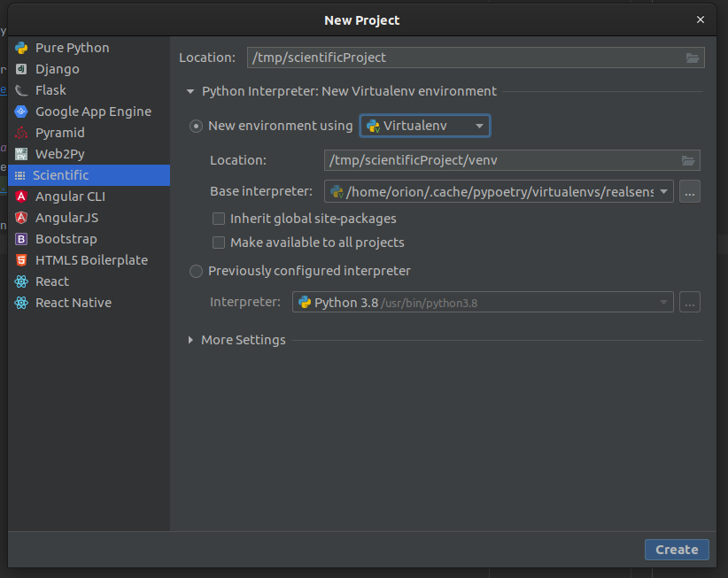Screen dimensions: 728x578
Task: Enable Inherit global site-packages checkbox
Action: [x=219, y=219]
